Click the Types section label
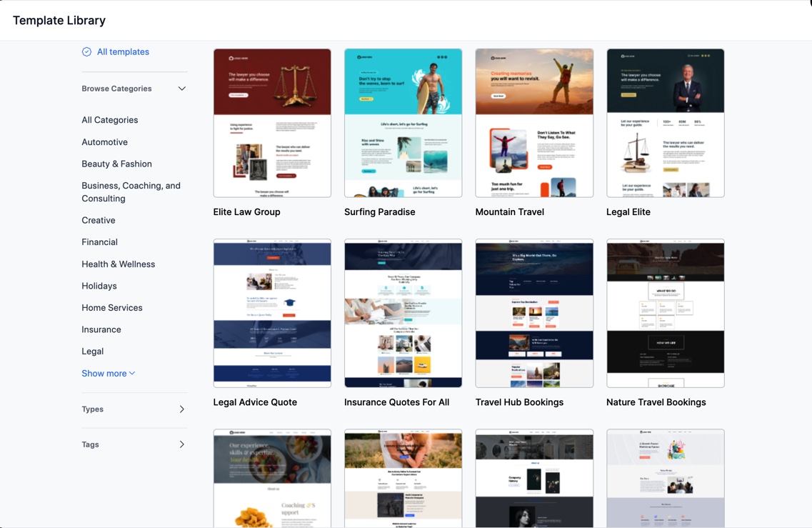This screenshot has width=812, height=528. click(x=92, y=409)
